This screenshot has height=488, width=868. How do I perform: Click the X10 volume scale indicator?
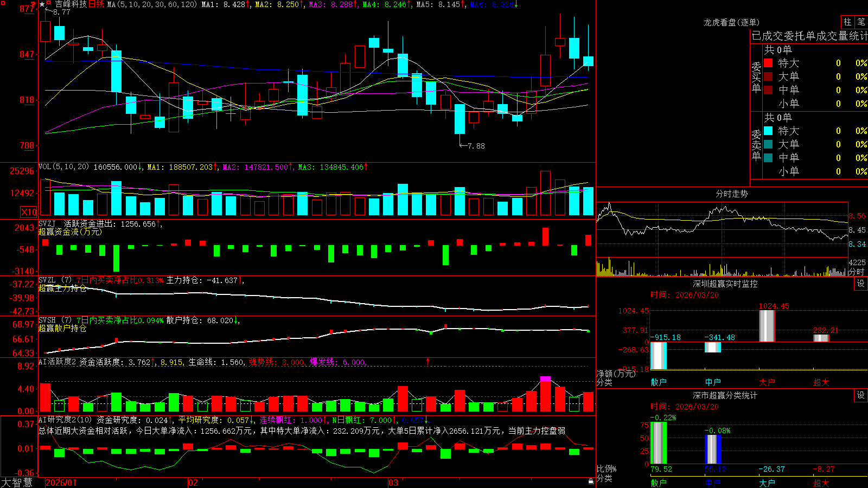[x=29, y=212]
